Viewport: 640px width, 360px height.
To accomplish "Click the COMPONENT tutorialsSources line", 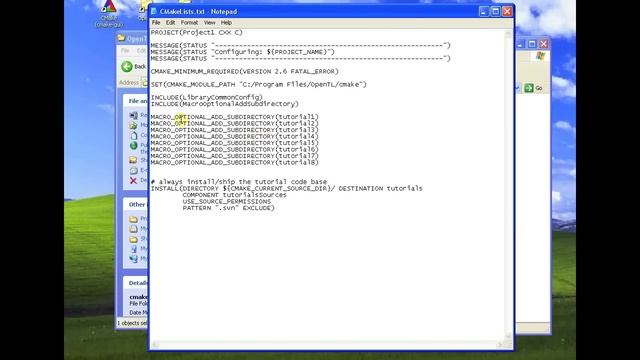I will point(234,195).
